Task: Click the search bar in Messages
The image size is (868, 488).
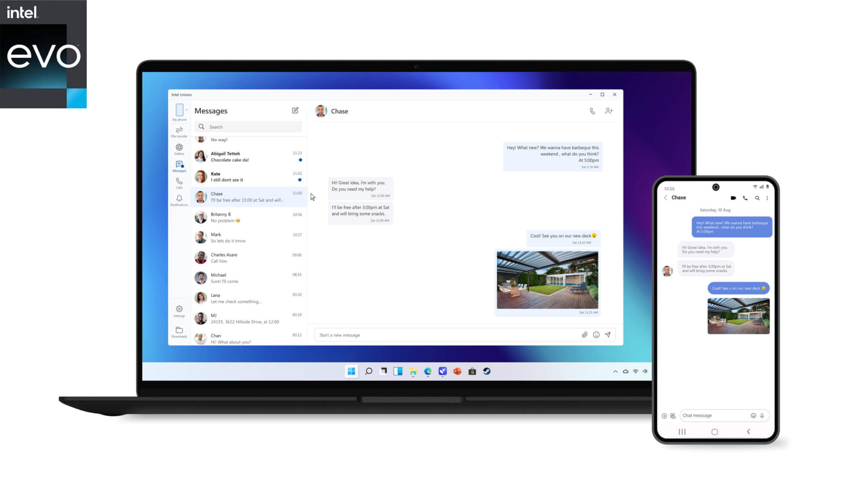Action: (x=247, y=127)
